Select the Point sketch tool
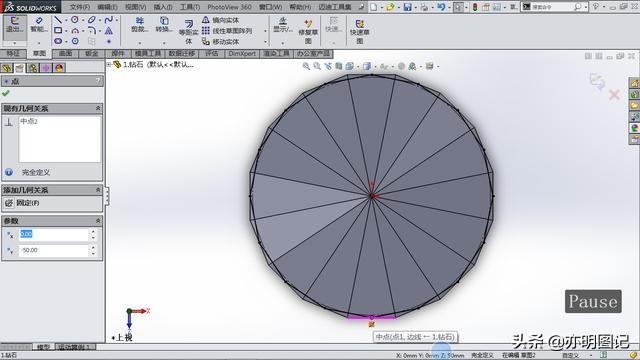The width and height of the screenshot is (640, 360). coord(109,41)
